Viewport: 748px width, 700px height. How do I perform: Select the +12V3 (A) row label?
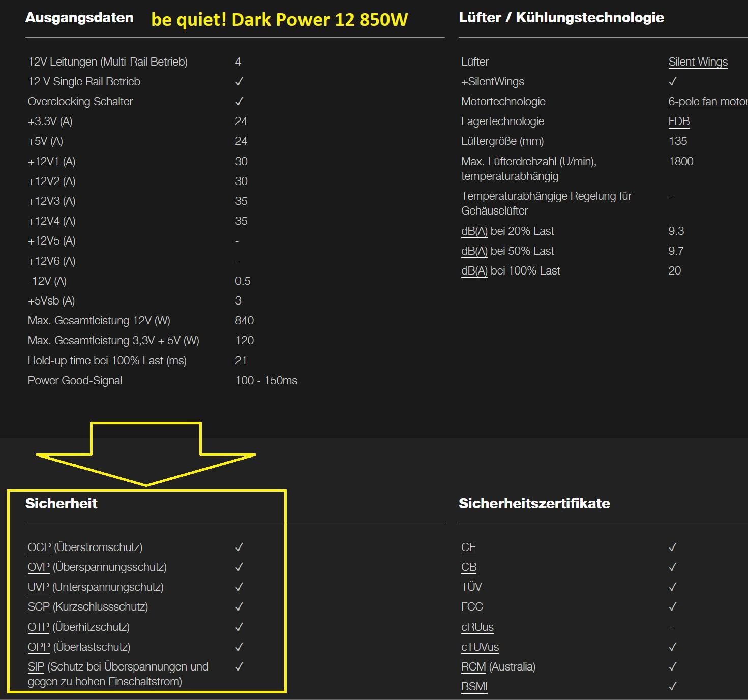tap(52, 201)
